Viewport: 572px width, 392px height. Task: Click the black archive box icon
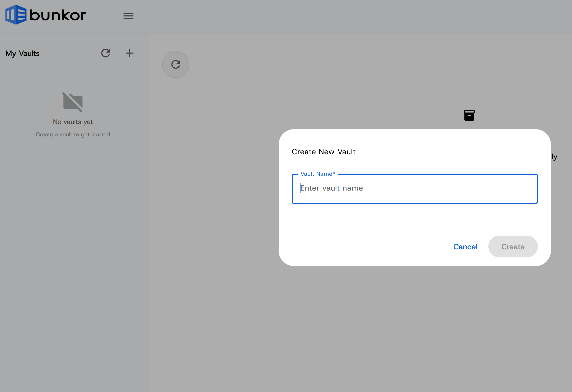(x=469, y=115)
